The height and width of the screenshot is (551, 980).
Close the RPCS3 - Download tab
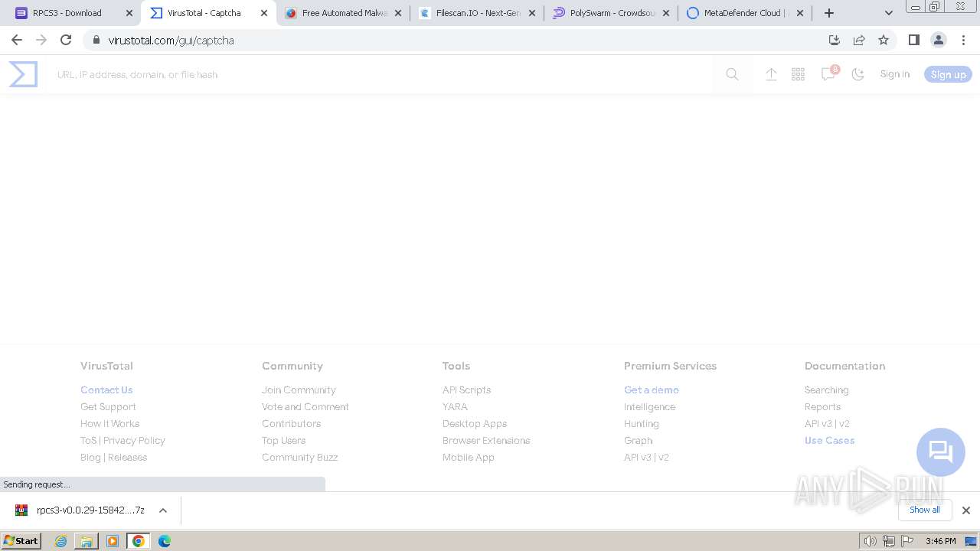pos(129,13)
